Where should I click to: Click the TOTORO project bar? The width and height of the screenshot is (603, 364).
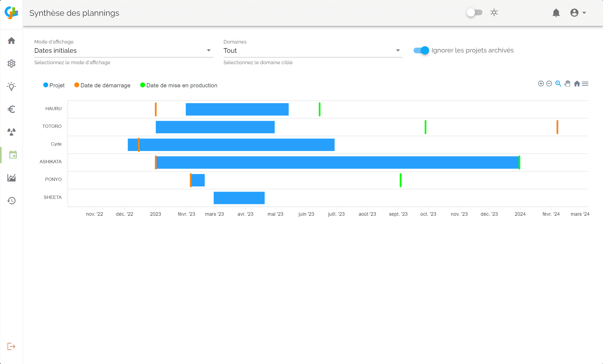pos(215,127)
